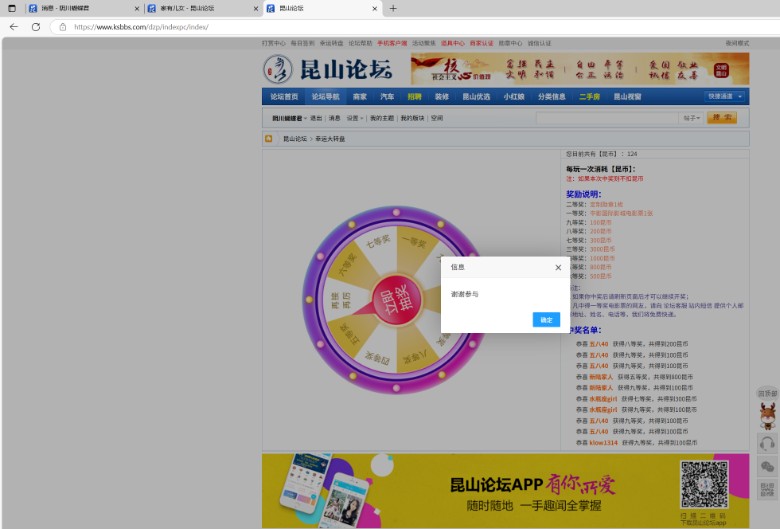
Task: Open the 二手房 navigation menu item
Action: pos(590,97)
